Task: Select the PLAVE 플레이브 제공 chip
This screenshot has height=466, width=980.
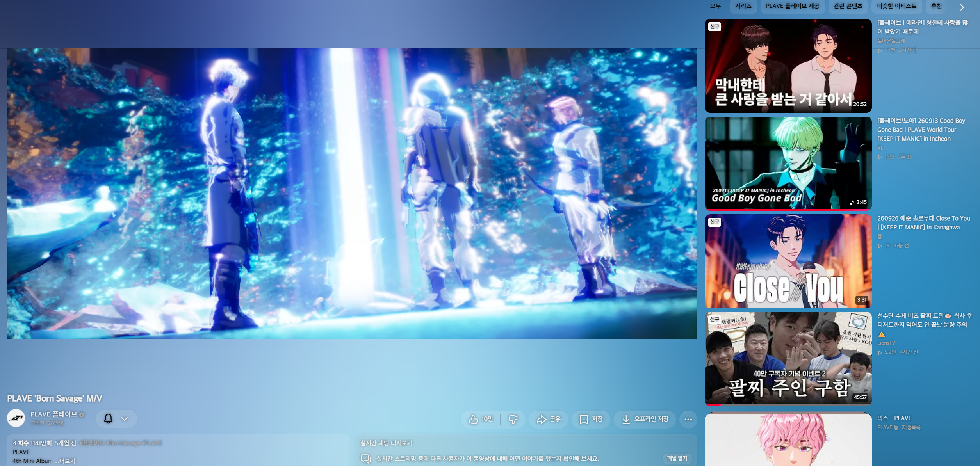Action: (x=792, y=6)
